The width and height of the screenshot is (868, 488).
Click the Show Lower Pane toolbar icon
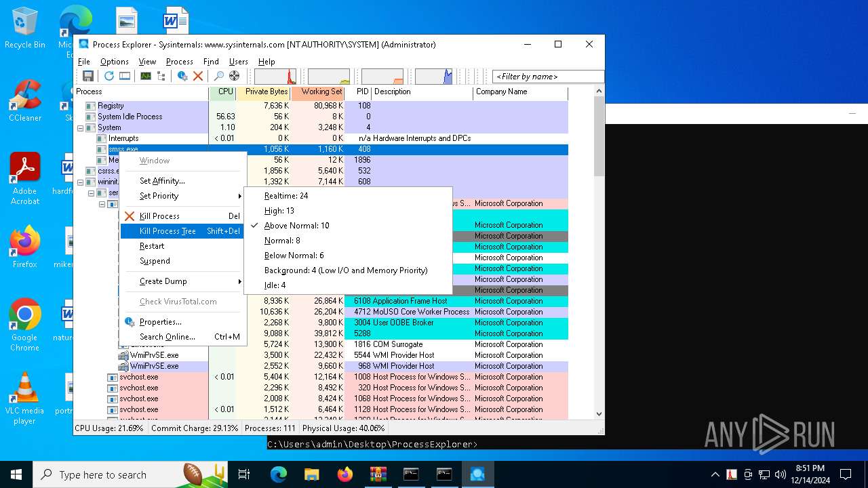[125, 76]
